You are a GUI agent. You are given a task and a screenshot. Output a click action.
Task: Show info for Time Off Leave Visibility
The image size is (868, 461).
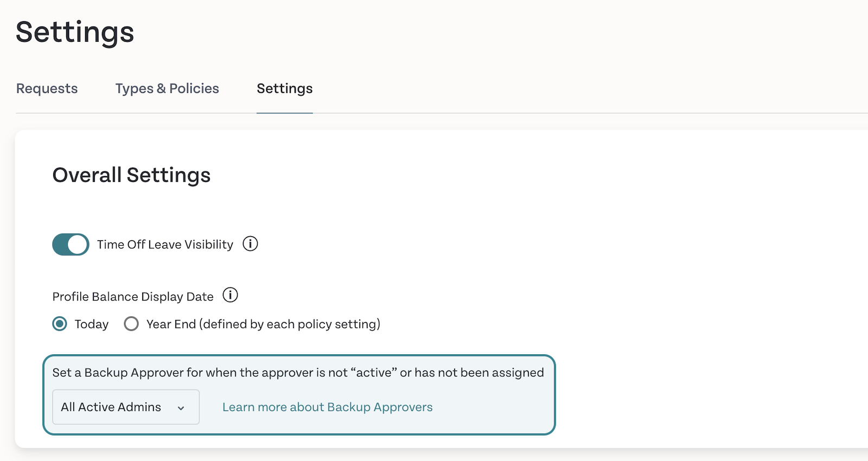[250, 244]
